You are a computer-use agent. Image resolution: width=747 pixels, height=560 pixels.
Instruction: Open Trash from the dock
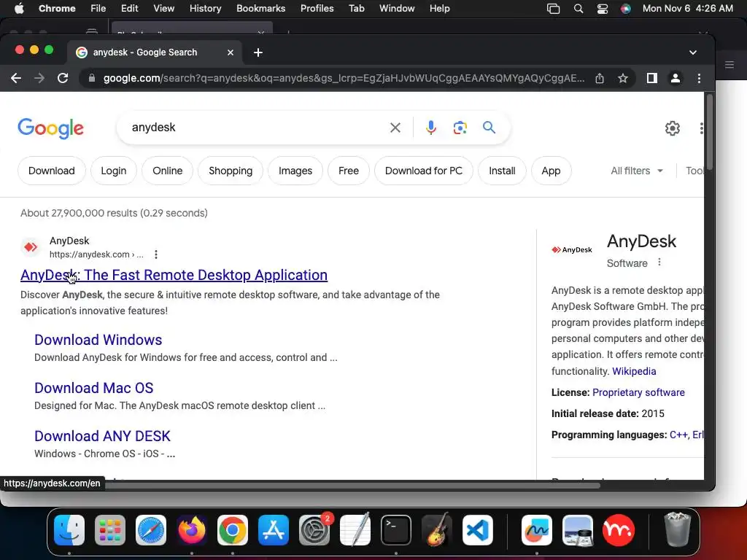tap(678, 530)
